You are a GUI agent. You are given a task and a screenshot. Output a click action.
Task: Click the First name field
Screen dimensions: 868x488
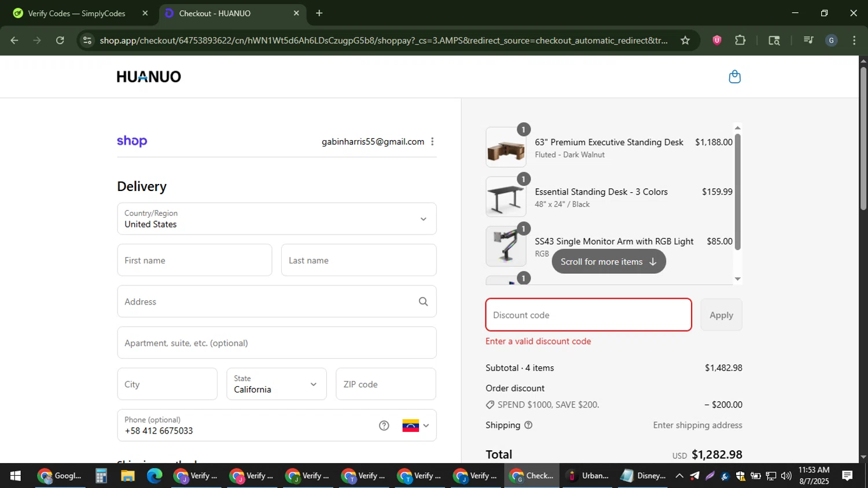point(194,260)
